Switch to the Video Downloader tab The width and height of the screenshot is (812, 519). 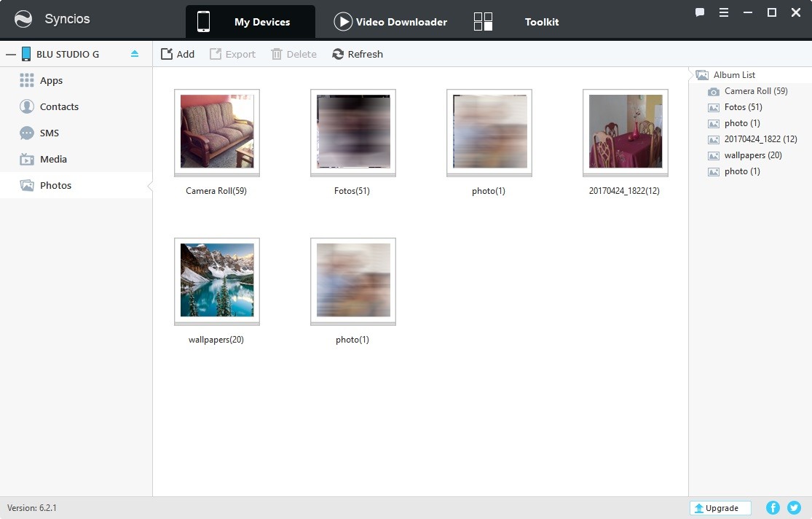pyautogui.click(x=390, y=21)
